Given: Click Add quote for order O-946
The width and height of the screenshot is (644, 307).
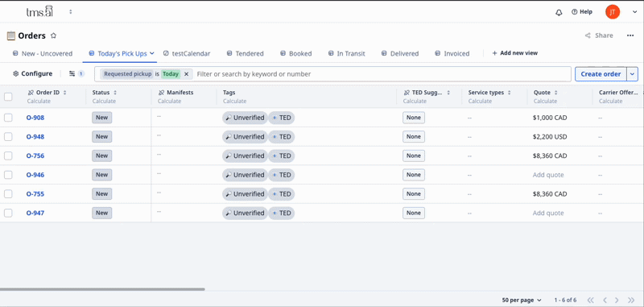Looking at the screenshot, I should pos(548,175).
